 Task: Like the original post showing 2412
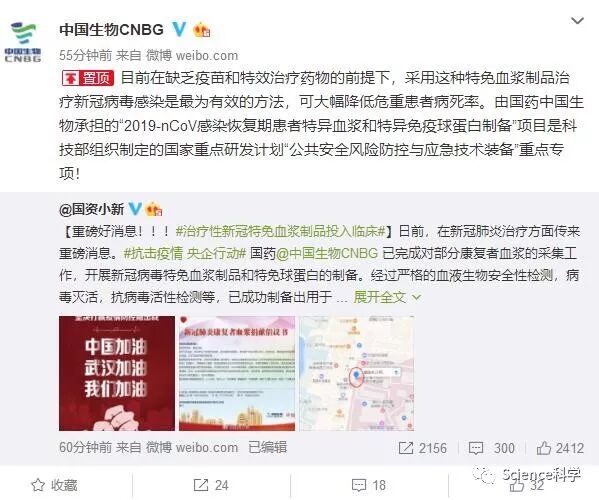click(x=560, y=448)
